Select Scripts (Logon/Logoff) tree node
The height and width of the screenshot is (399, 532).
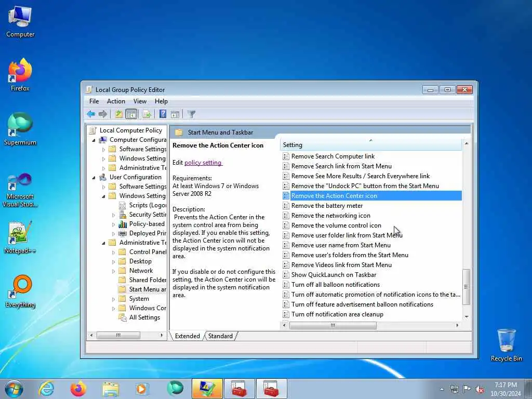[148, 205]
